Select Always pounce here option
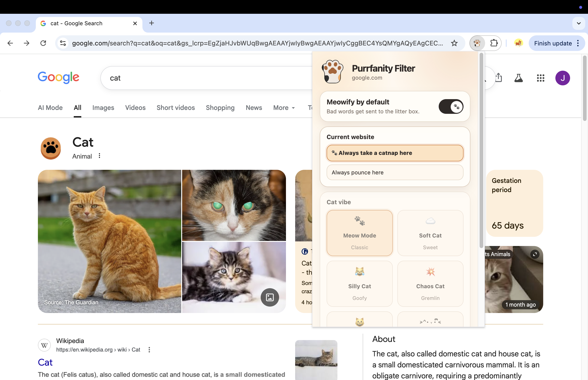This screenshot has height=380, width=588. click(x=395, y=173)
